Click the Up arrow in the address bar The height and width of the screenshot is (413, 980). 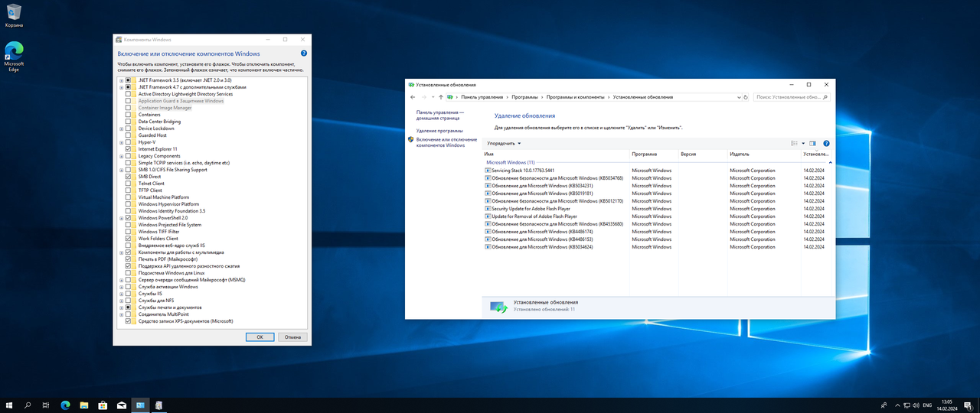pyautogui.click(x=440, y=97)
